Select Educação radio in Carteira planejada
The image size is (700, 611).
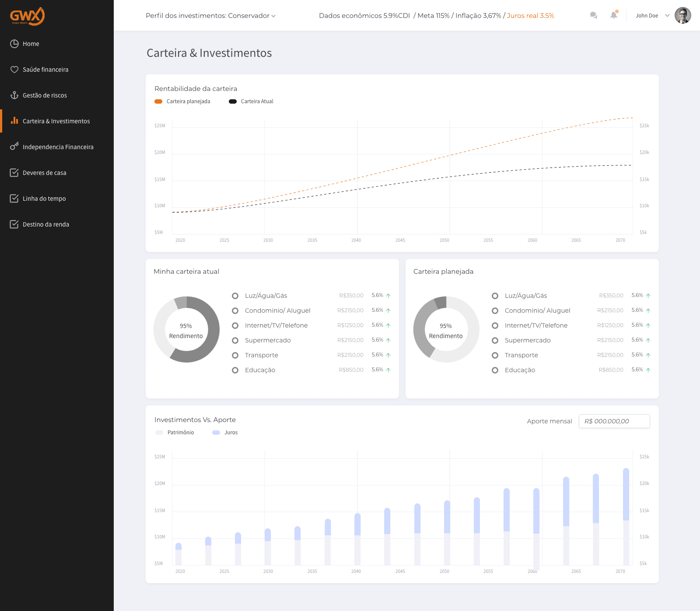(495, 370)
